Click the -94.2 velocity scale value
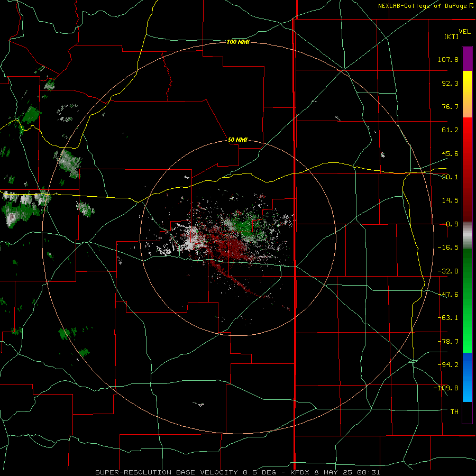Viewport: 476px width, 476px height. point(448,364)
